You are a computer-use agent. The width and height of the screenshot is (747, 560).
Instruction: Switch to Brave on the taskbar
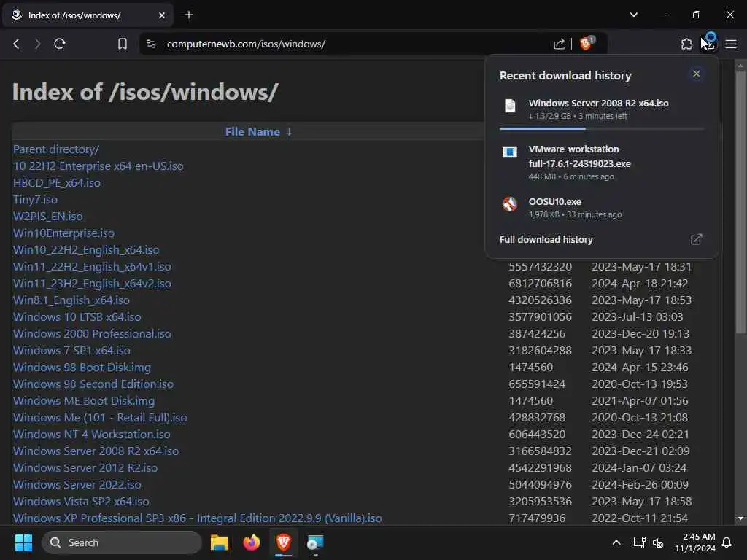point(284,542)
